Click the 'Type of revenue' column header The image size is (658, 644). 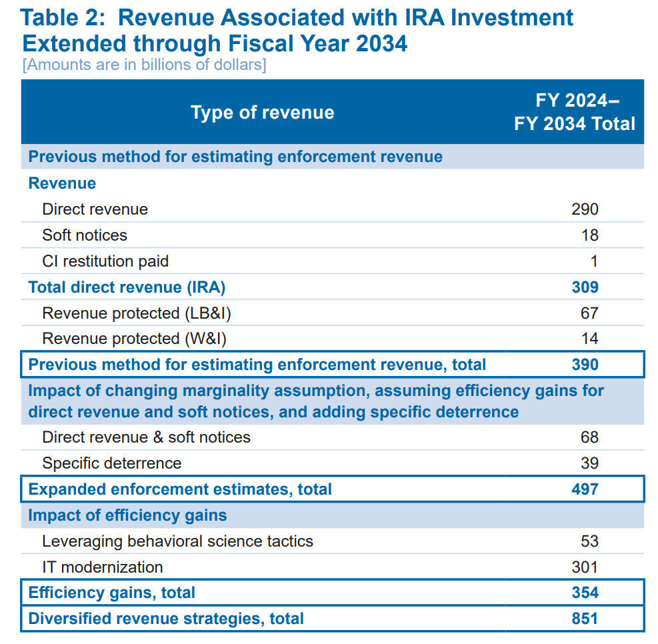[262, 112]
